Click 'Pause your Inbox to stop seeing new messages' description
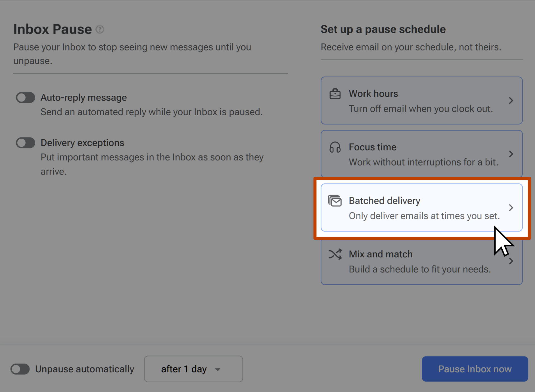This screenshot has height=392, width=535. pyautogui.click(x=132, y=54)
